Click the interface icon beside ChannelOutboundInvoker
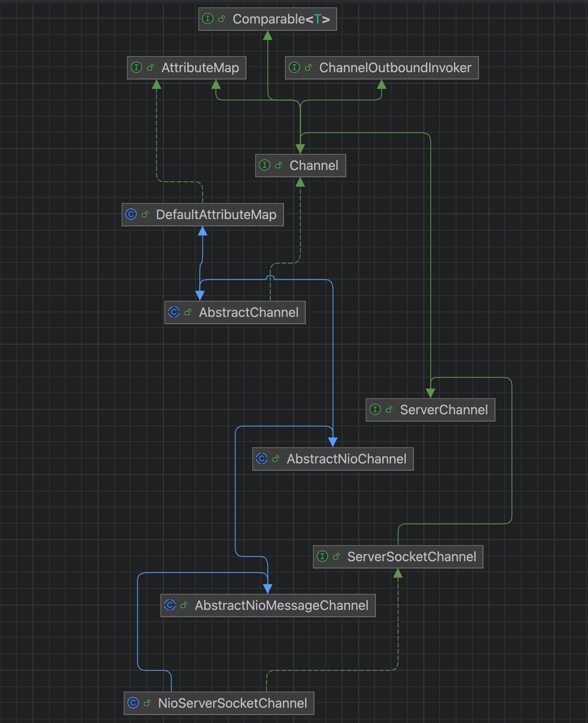588x723 pixels. (294, 68)
